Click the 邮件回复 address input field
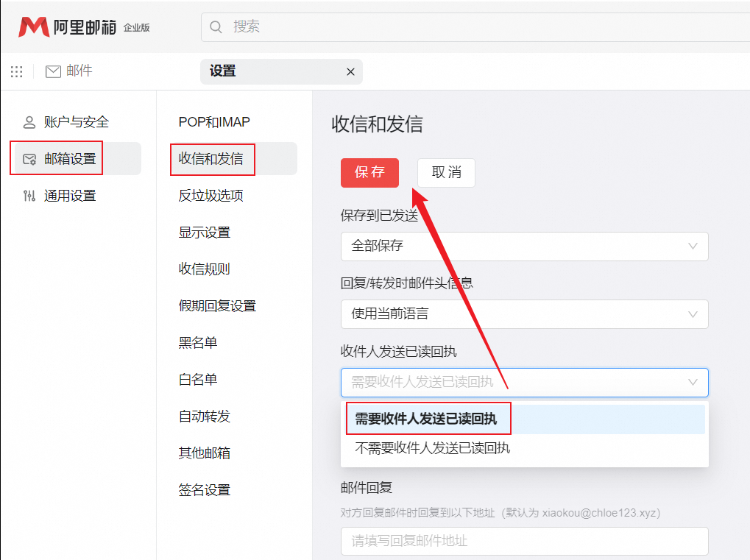Screen dimensions: 750x560 (x=524, y=541)
